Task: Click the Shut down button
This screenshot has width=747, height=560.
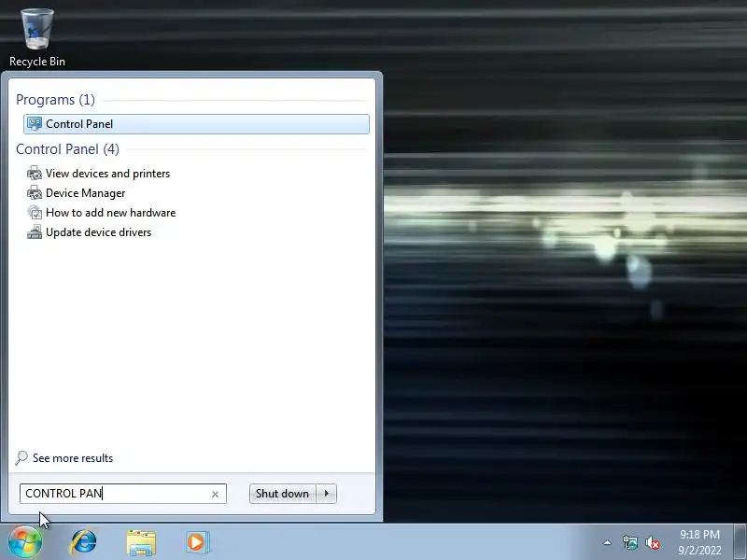Action: click(282, 494)
